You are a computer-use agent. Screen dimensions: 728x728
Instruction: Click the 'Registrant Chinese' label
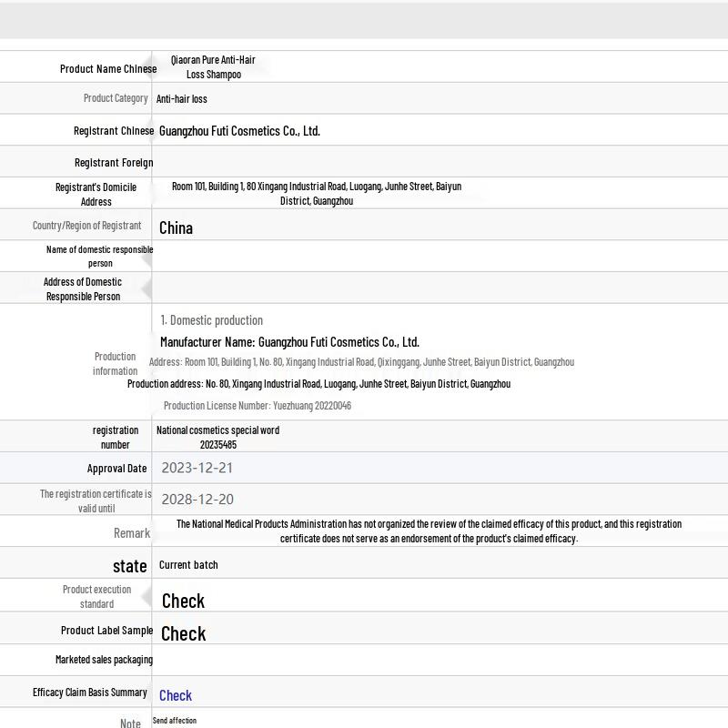pyautogui.click(x=114, y=131)
